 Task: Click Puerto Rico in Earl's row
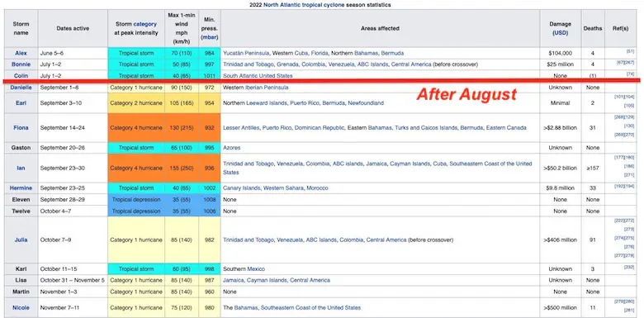pos(305,103)
